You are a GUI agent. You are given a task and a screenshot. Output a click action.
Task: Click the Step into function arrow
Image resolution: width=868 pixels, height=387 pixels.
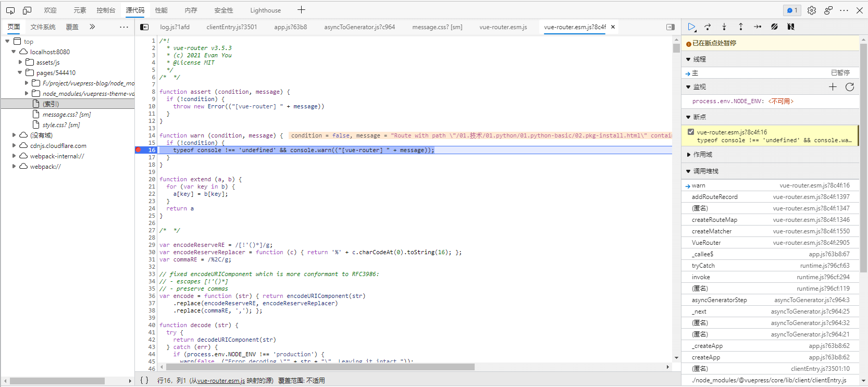coord(724,27)
